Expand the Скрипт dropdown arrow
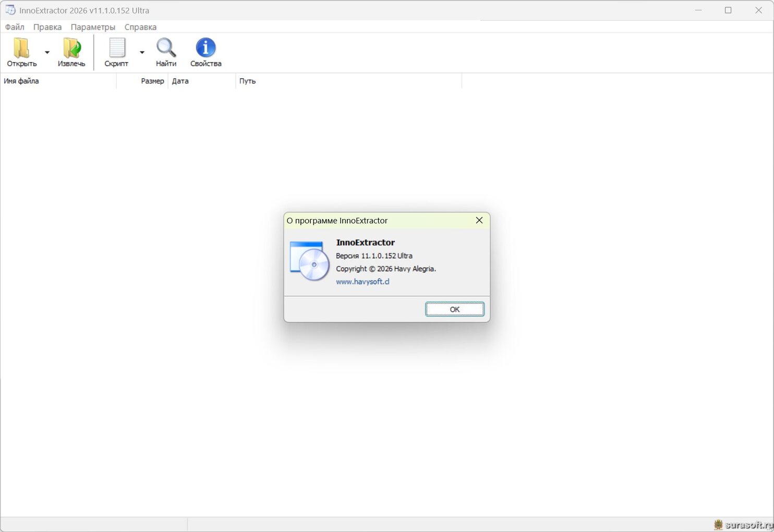This screenshot has width=774, height=532. 142,52
